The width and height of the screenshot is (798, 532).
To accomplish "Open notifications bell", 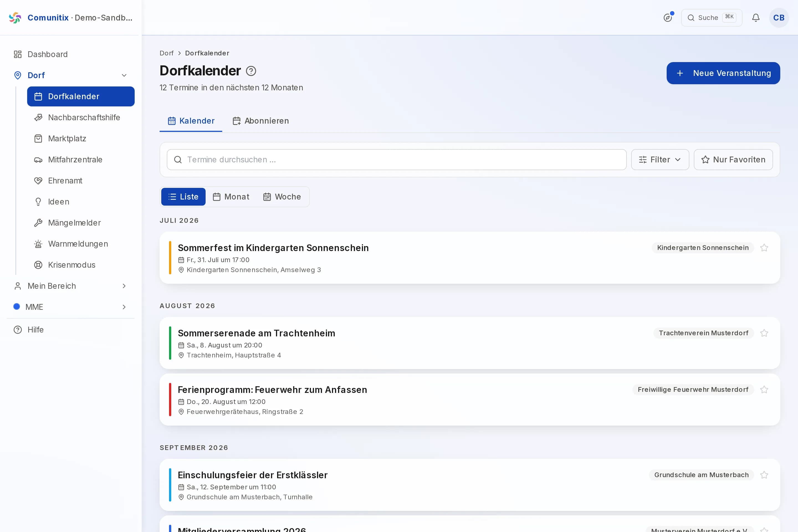I will 756,18.
